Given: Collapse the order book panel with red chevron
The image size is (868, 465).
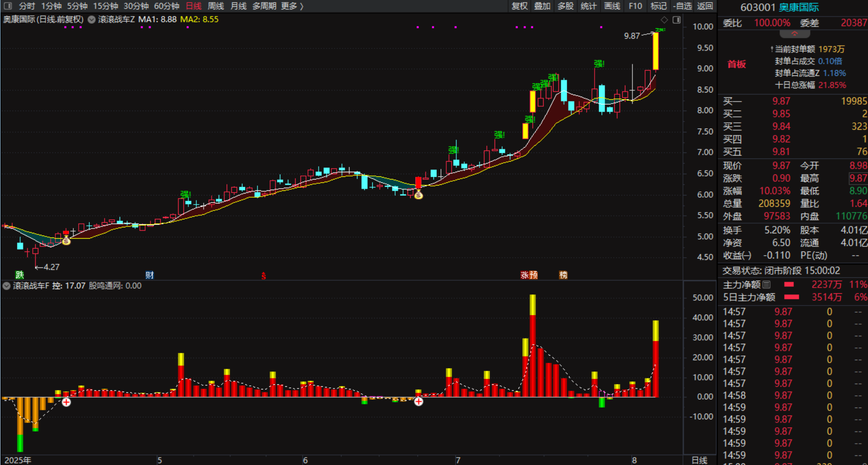Looking at the screenshot, I should 795,34.
